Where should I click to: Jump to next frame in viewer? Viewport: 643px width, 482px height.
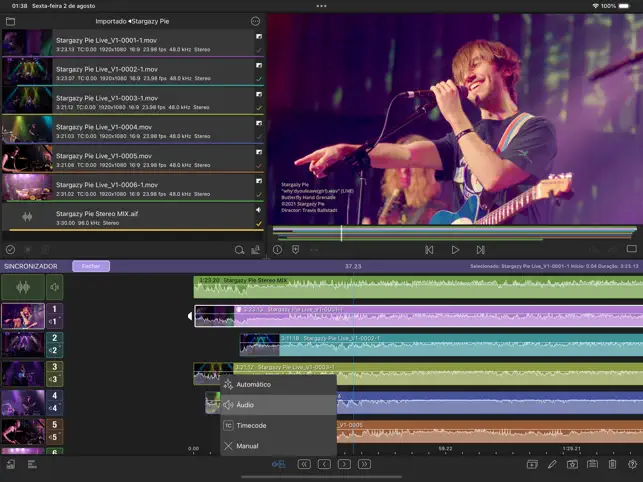480,250
